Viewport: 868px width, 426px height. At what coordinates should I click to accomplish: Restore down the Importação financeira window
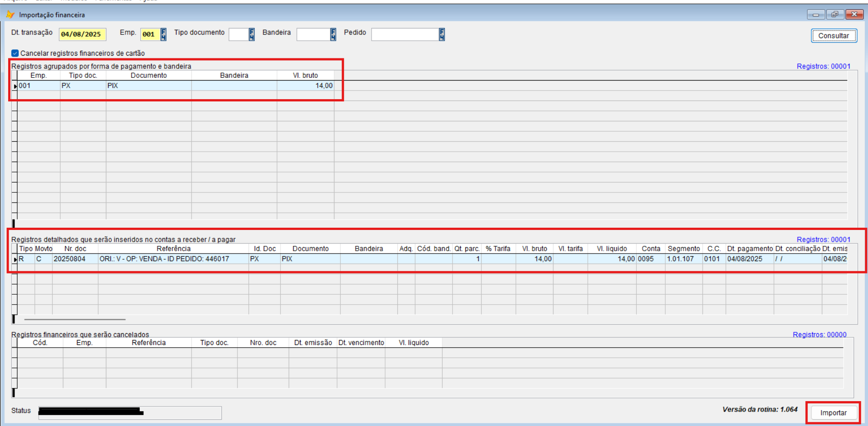[835, 14]
